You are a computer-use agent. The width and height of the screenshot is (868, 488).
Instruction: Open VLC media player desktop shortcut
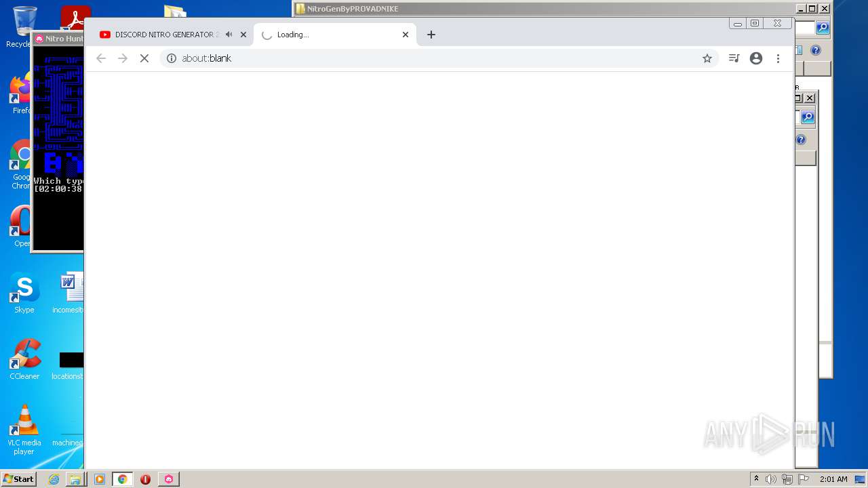(24, 430)
